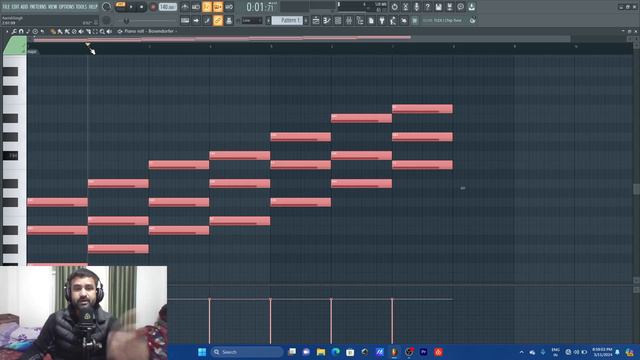Click the song time display

coord(261,7)
